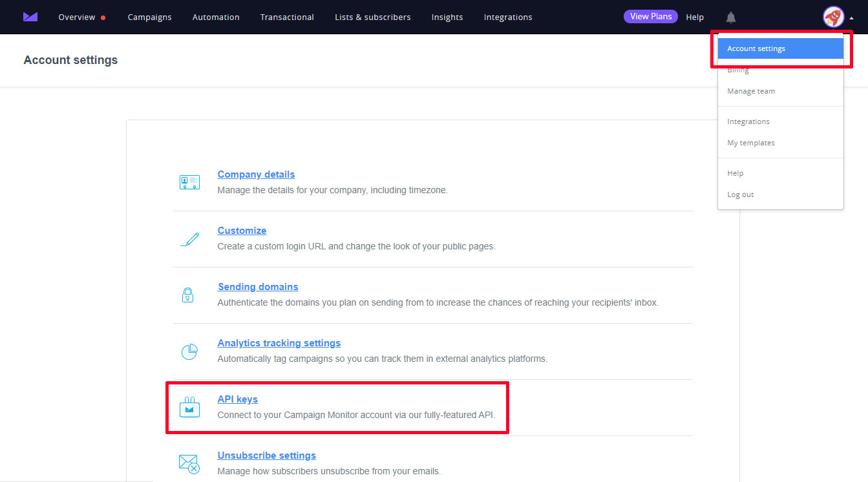Select Log out in the dropdown menu

(x=741, y=194)
